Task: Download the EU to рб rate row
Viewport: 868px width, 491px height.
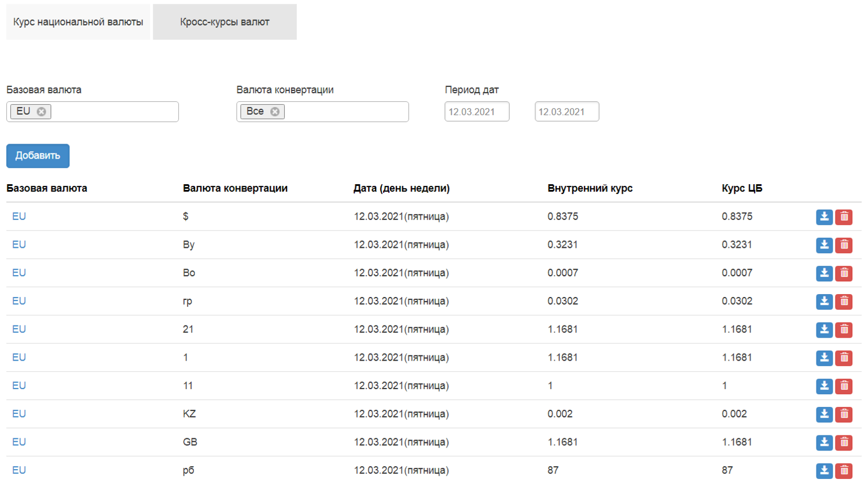Action: [x=824, y=471]
